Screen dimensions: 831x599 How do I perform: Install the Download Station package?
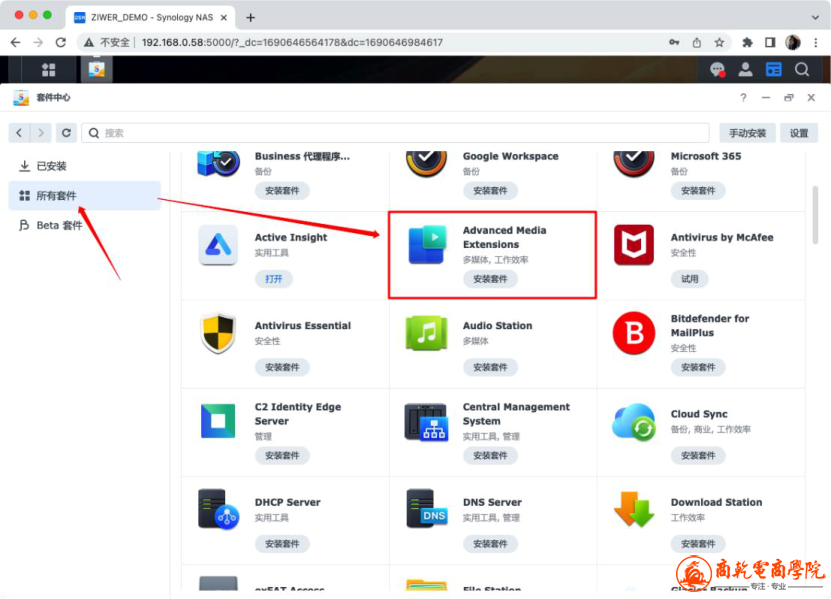pos(698,543)
